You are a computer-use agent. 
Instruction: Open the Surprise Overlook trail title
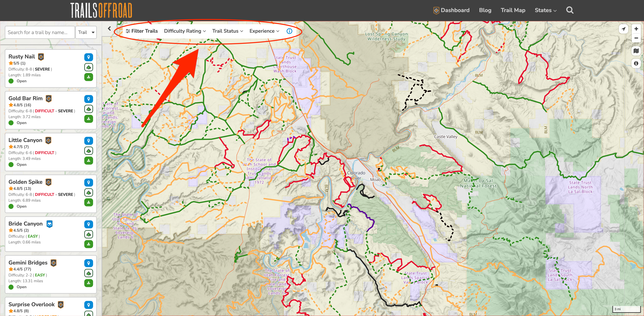pyautogui.click(x=31, y=304)
